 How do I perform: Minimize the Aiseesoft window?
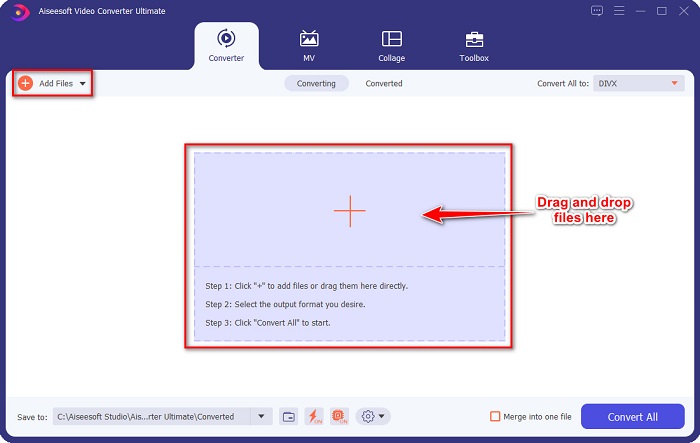coord(640,11)
